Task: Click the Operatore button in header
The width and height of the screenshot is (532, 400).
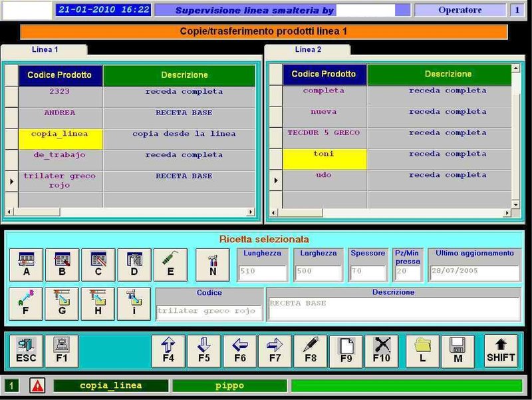Action: click(460, 10)
